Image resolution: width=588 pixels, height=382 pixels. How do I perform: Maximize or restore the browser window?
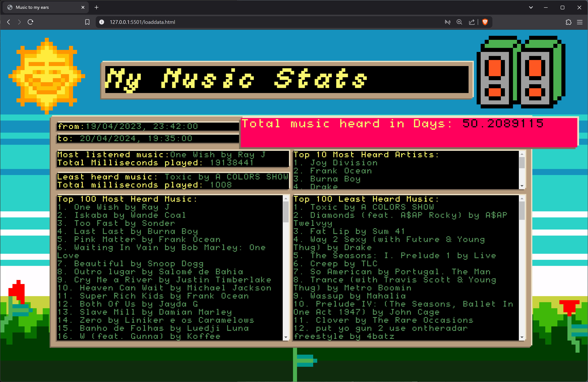tap(562, 7)
